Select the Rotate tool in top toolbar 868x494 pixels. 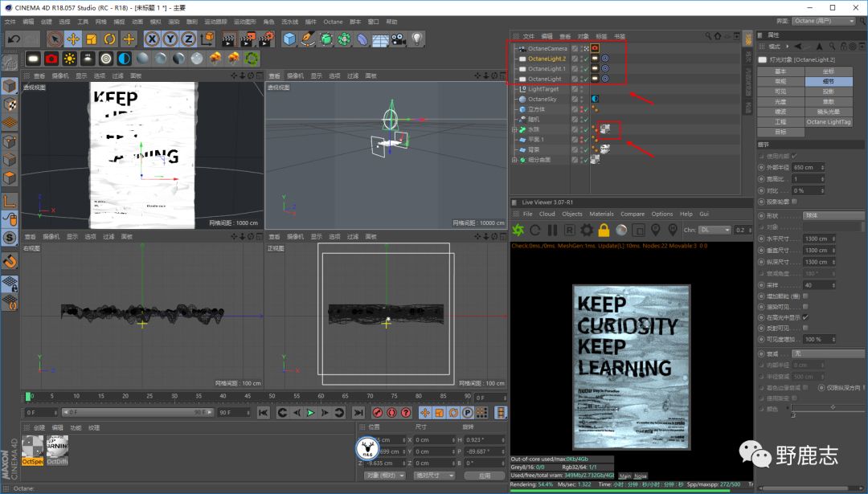point(110,39)
